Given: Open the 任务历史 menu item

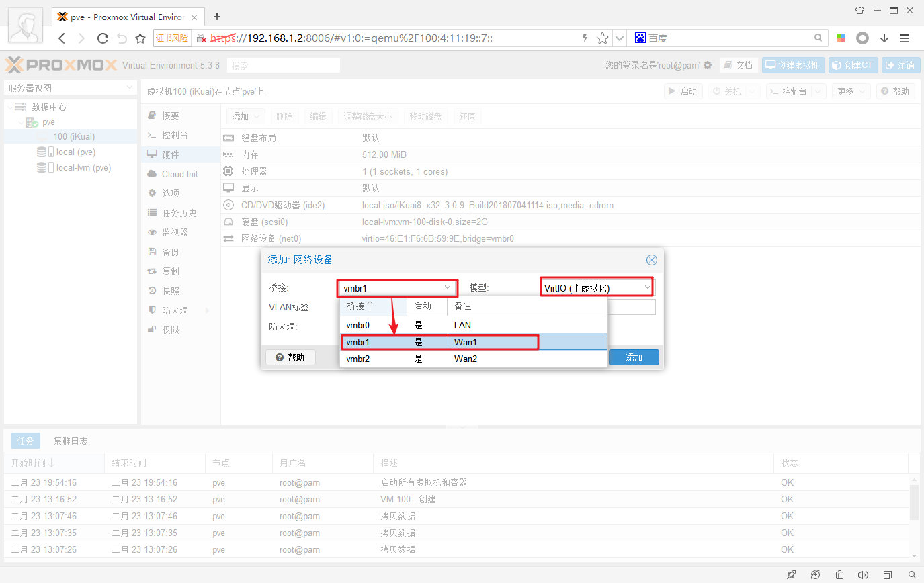Looking at the screenshot, I should point(181,213).
